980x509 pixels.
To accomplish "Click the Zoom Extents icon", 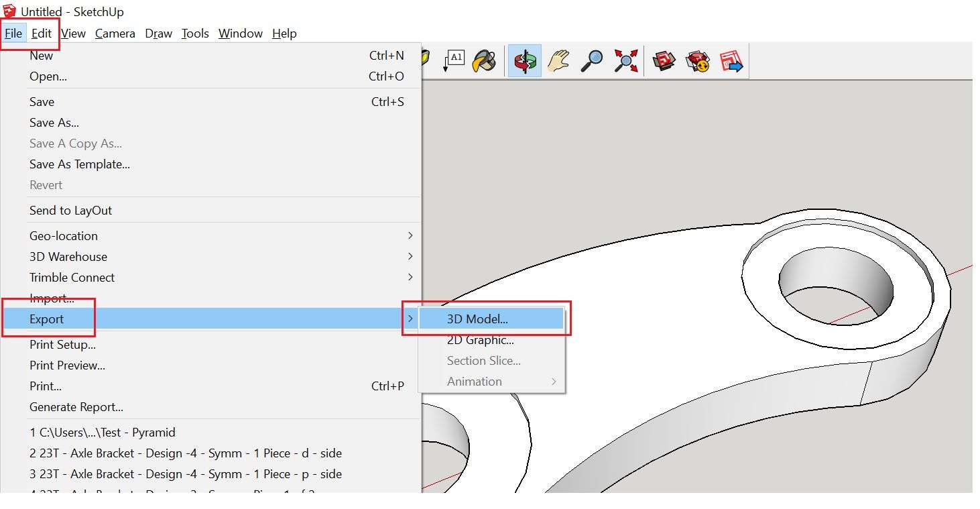I will click(624, 60).
